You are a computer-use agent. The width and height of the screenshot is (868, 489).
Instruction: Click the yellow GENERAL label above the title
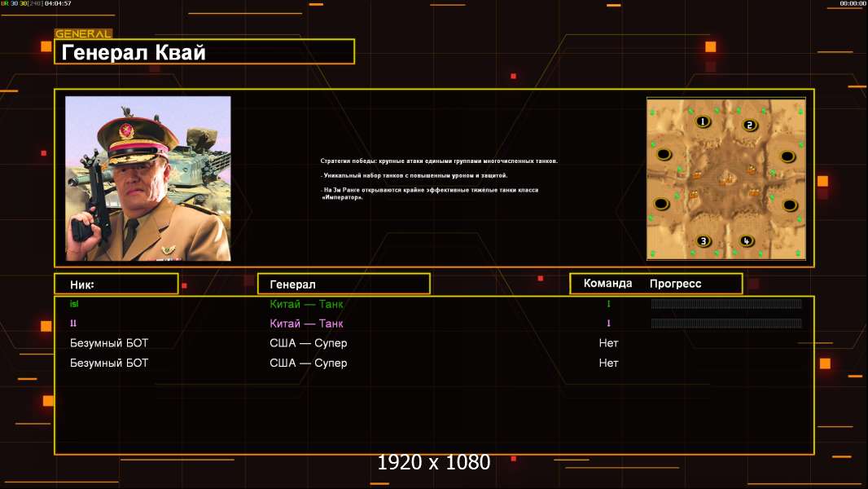click(83, 33)
